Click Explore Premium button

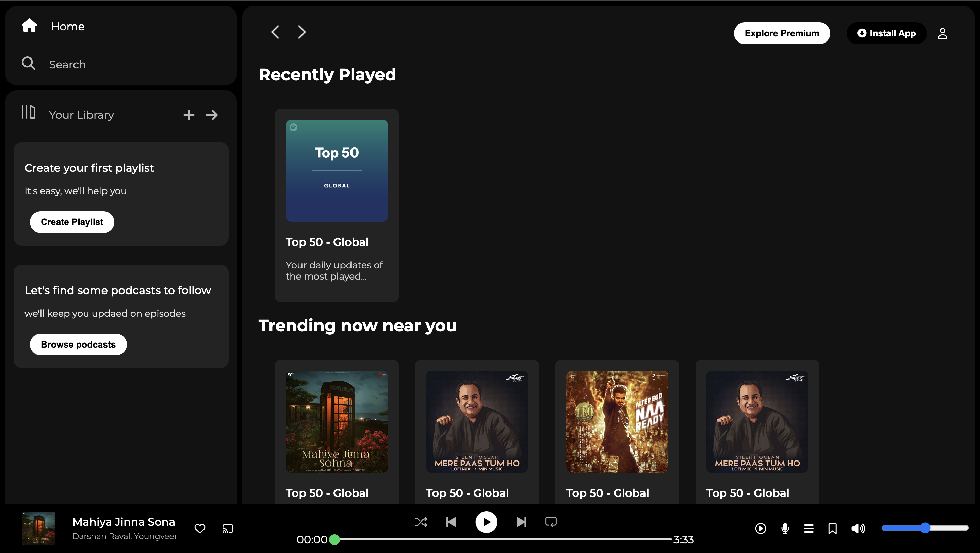tap(782, 33)
